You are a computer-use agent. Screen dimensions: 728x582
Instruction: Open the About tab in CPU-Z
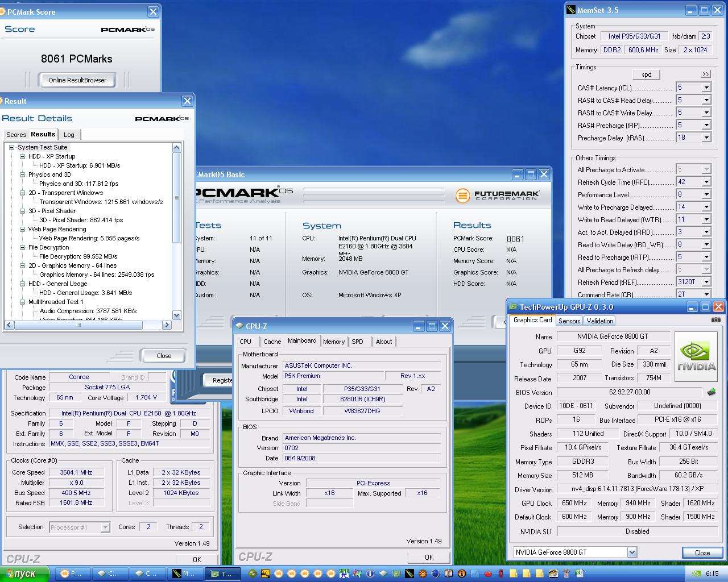(384, 342)
